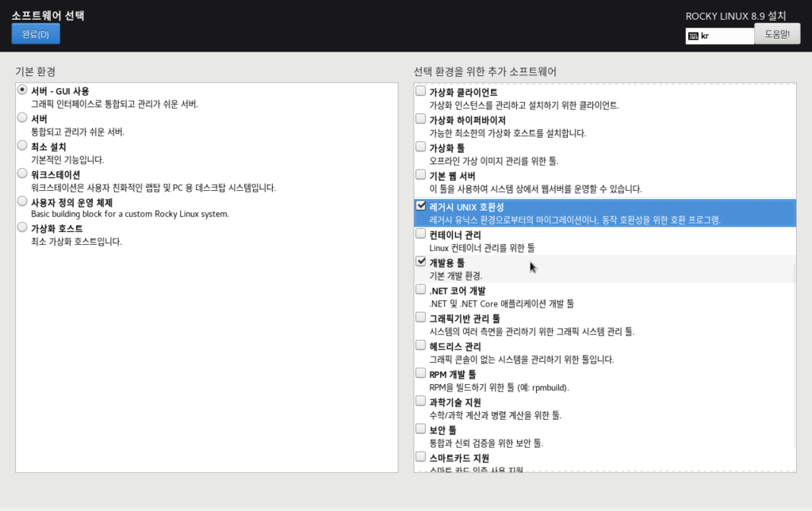Image resolution: width=812 pixels, height=511 pixels.
Task: Tick the 보안 툴 checkbox
Action: pos(420,429)
